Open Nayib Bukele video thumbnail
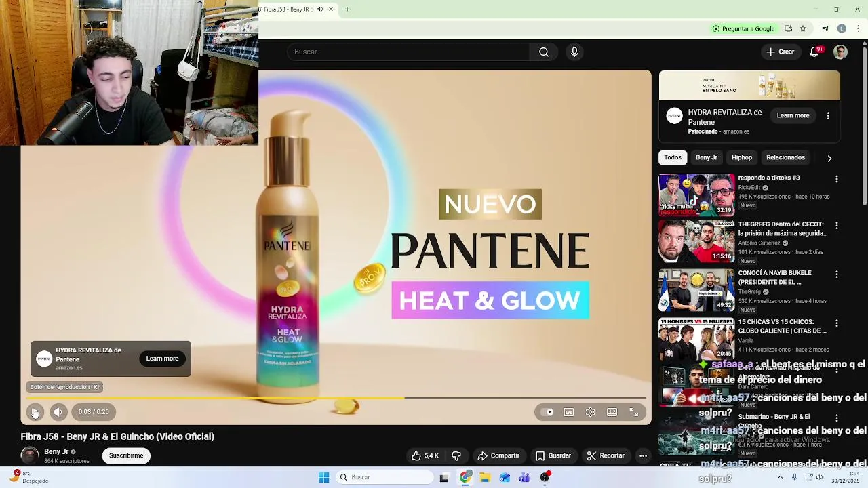 (696, 290)
